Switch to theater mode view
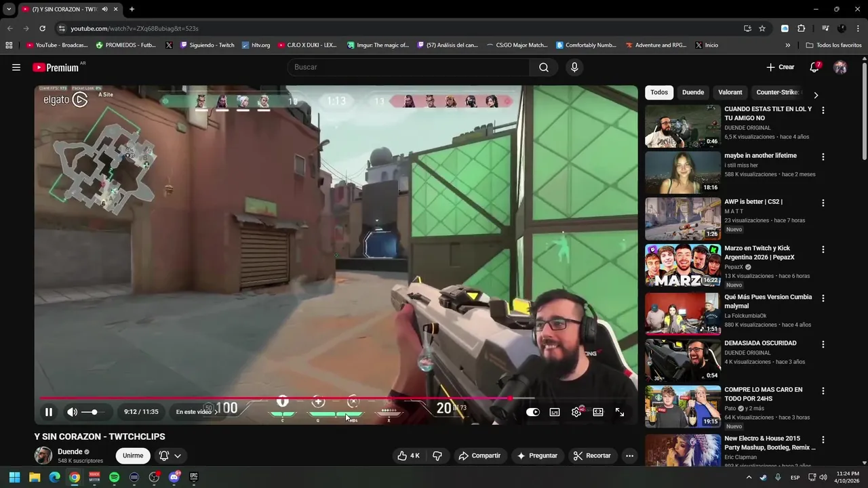 point(598,412)
